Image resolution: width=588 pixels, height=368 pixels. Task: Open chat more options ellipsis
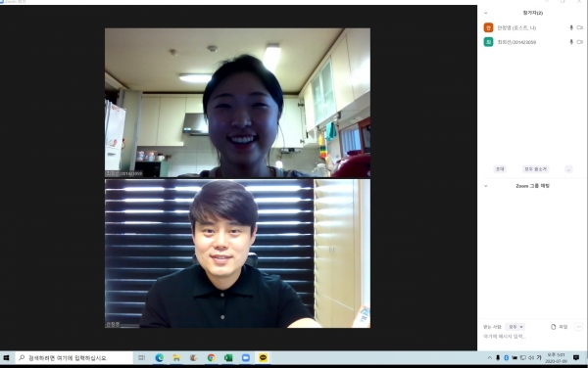click(x=578, y=327)
